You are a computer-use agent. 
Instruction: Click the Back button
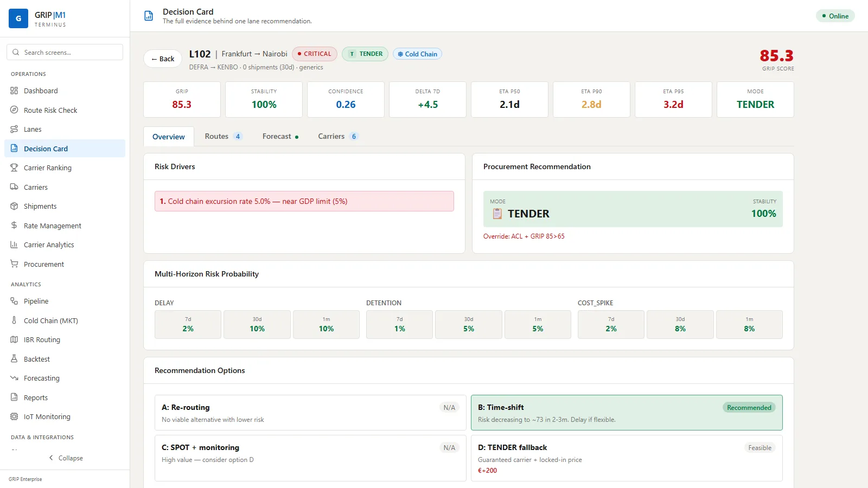pos(163,59)
